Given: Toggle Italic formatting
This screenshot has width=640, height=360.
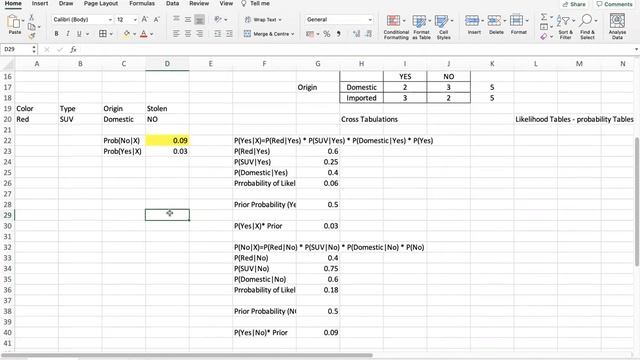Looking at the screenshot, I should [68, 34].
